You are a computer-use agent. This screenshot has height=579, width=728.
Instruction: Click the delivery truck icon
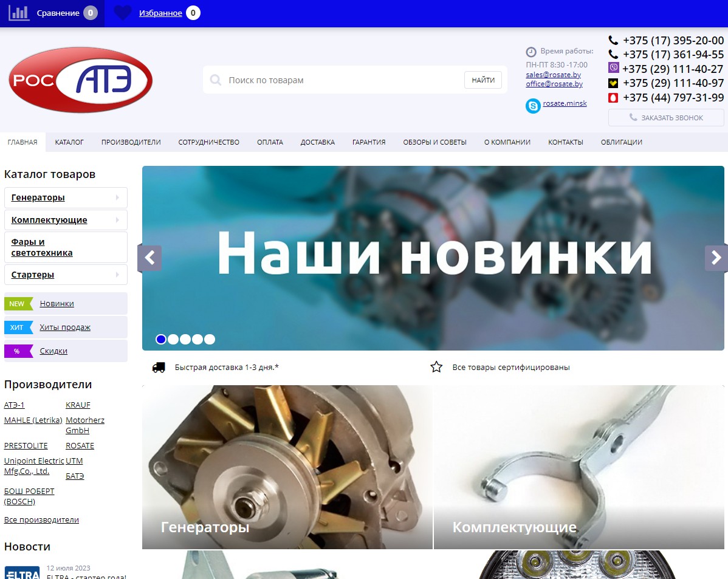point(159,368)
